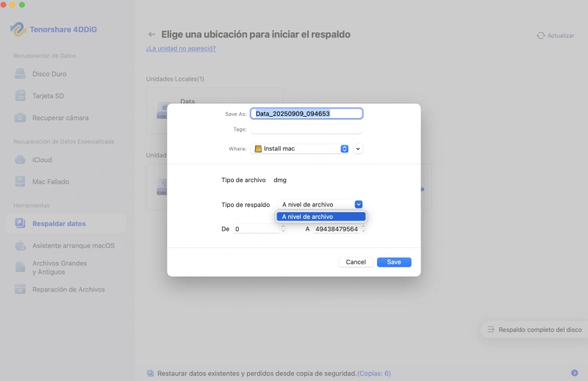588x381 pixels.
Task: Click the iCloud cloud icon
Action: [20, 159]
